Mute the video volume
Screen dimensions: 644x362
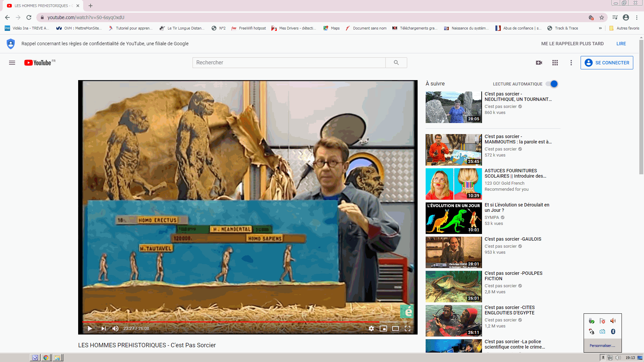(115, 328)
